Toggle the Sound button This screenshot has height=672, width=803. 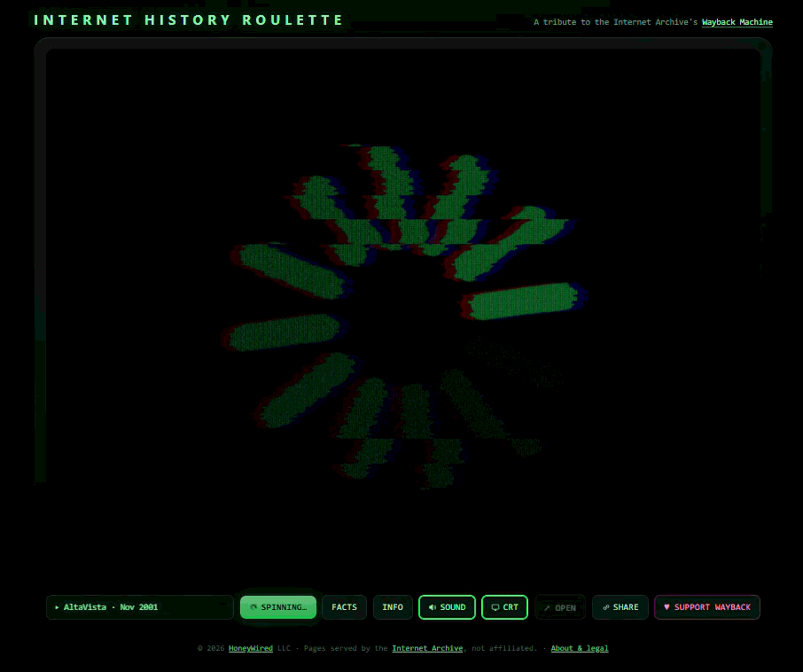tap(447, 607)
